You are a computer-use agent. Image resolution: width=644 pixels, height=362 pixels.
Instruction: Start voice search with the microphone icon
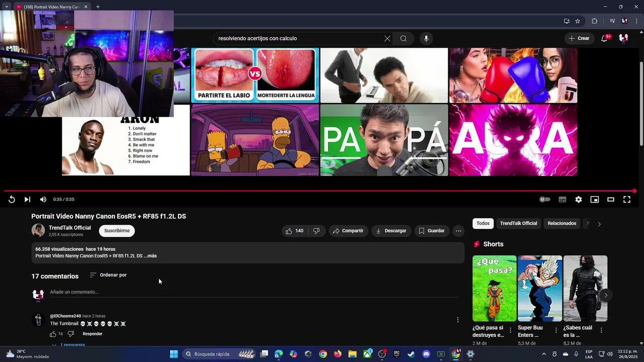click(426, 39)
